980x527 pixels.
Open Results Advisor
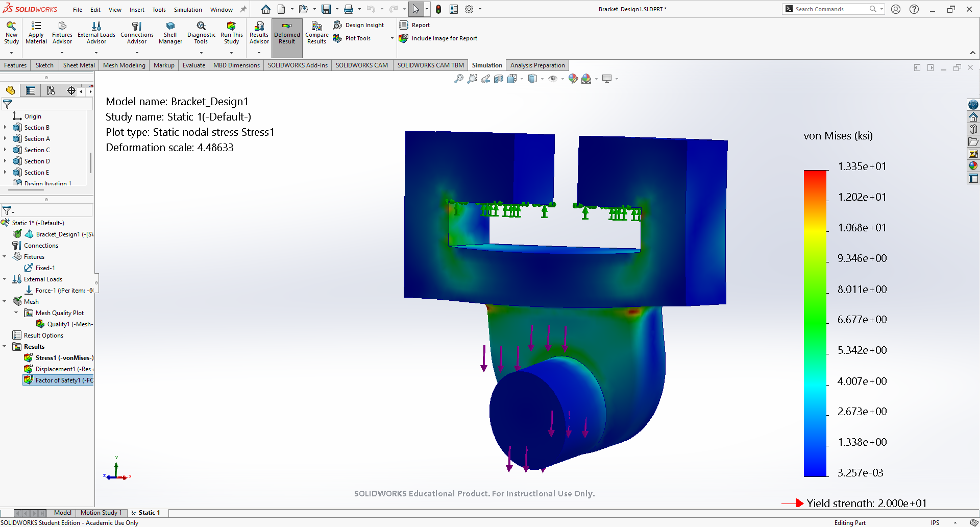[259, 33]
